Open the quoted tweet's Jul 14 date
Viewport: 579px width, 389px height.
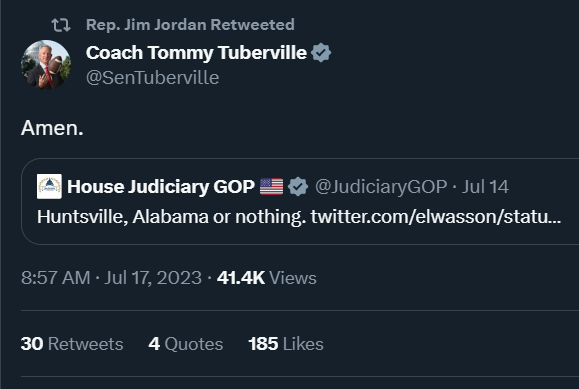(x=485, y=187)
